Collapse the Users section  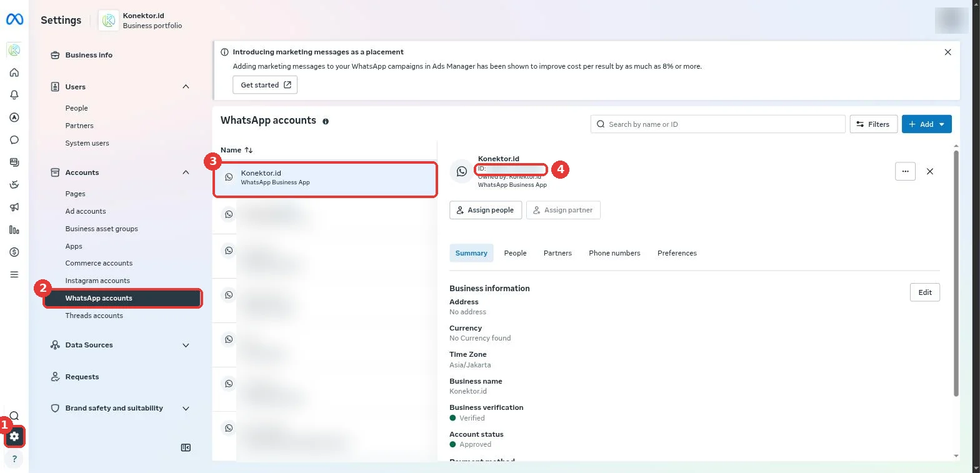click(186, 87)
